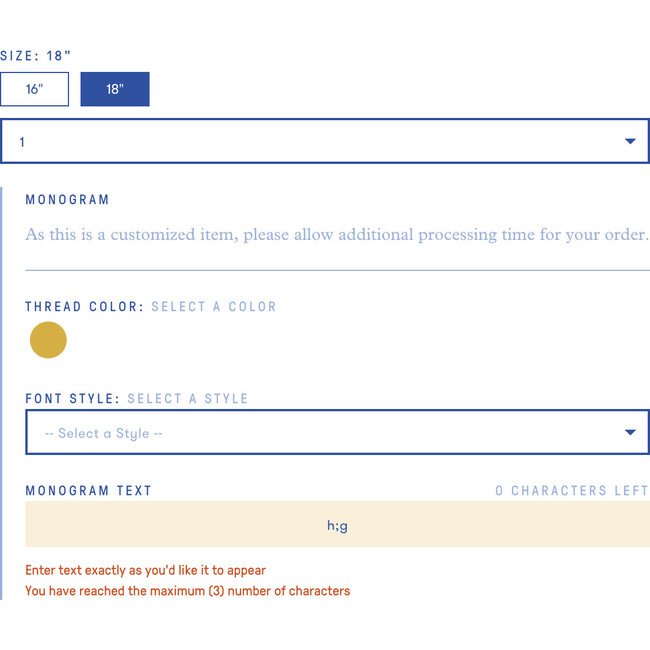Click the MONOGRAM TEXT label
The image size is (650, 650).
coord(88,491)
